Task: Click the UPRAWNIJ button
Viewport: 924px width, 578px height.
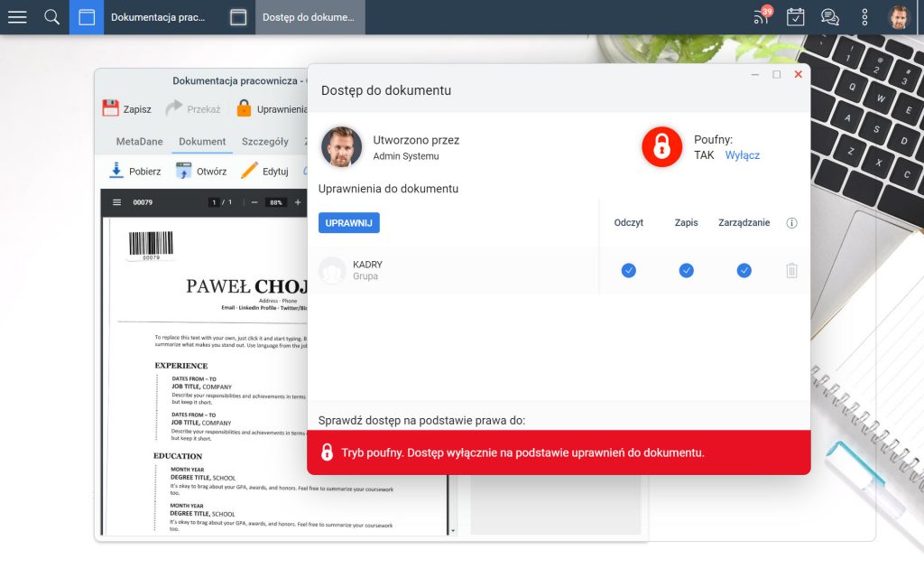Action: pyautogui.click(x=349, y=223)
